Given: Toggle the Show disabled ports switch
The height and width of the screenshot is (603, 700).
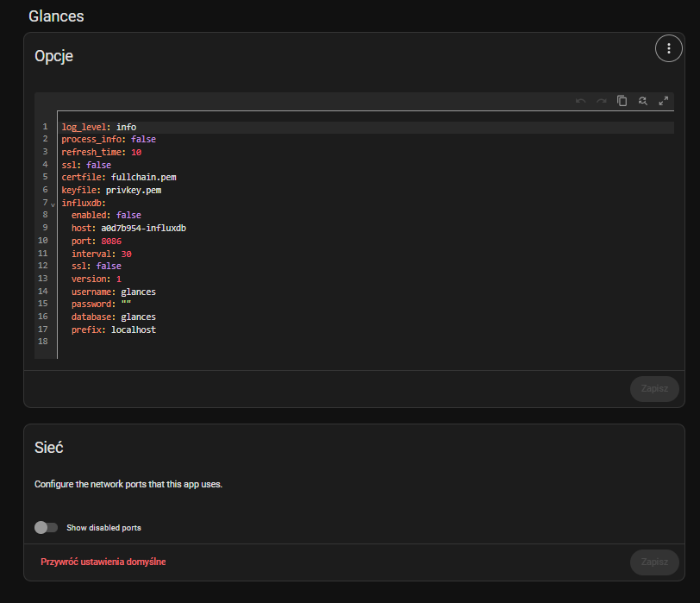Looking at the screenshot, I should coord(46,527).
